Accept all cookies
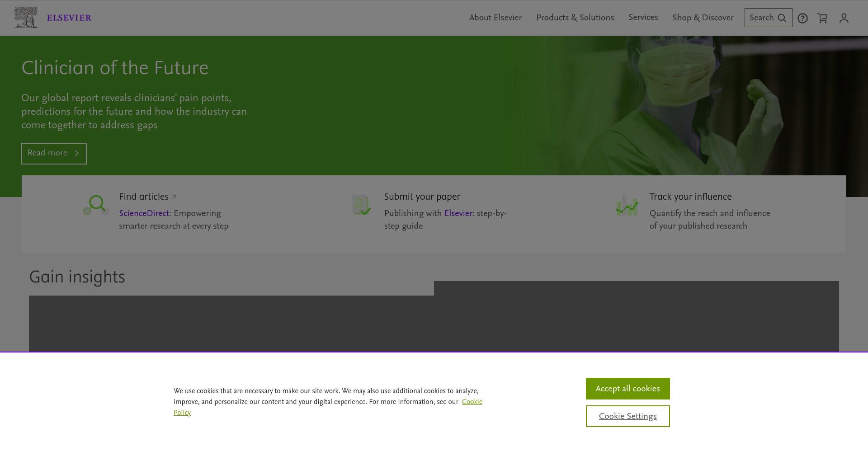Viewport: 868px width, 451px height. (627, 389)
